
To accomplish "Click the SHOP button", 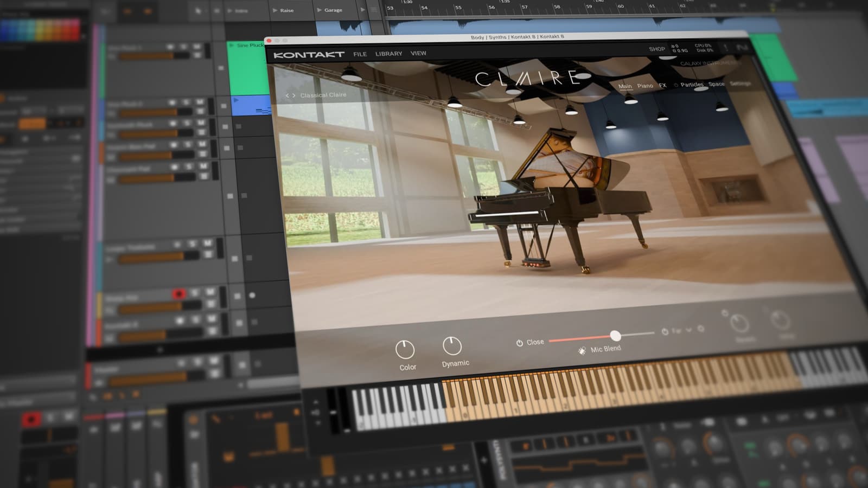I will [x=656, y=49].
